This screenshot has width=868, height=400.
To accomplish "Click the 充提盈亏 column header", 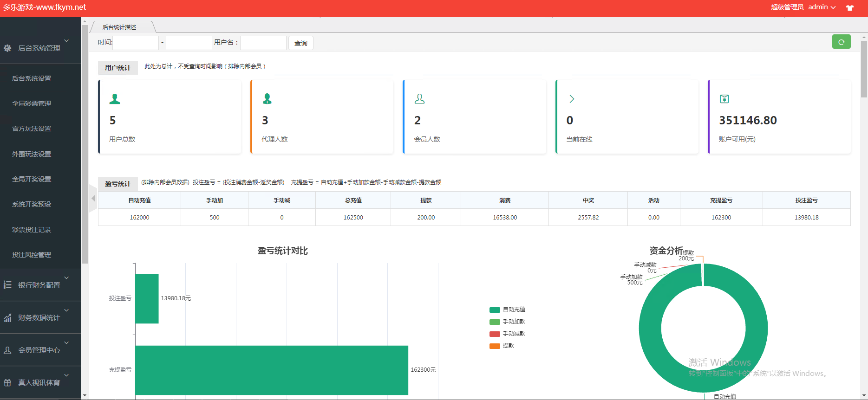I will [x=721, y=200].
